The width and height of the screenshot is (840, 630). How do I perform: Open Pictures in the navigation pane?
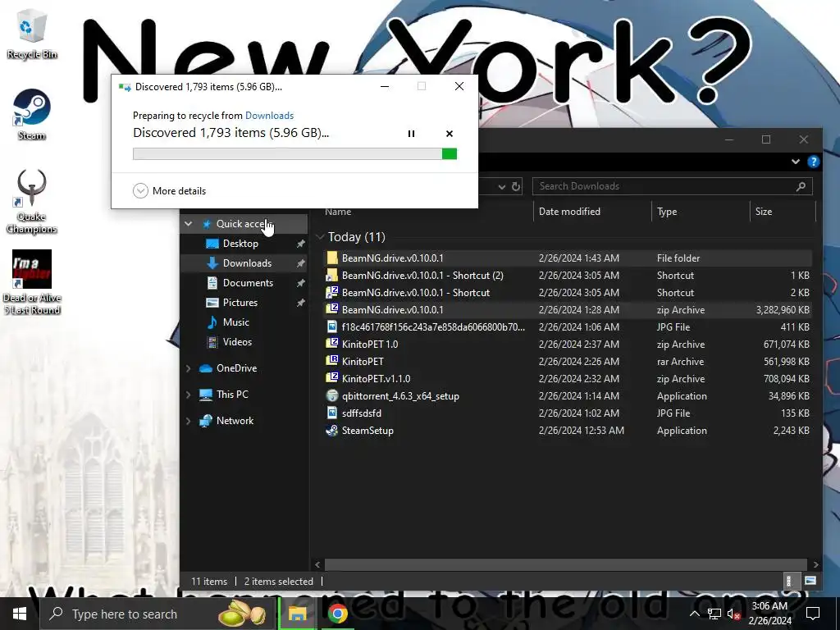(240, 303)
